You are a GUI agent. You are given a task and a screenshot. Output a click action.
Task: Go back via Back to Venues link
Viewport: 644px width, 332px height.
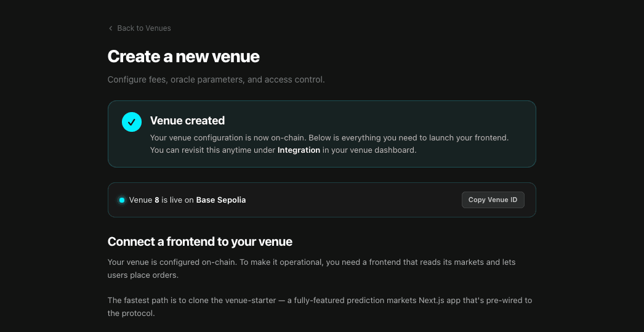pyautogui.click(x=140, y=28)
